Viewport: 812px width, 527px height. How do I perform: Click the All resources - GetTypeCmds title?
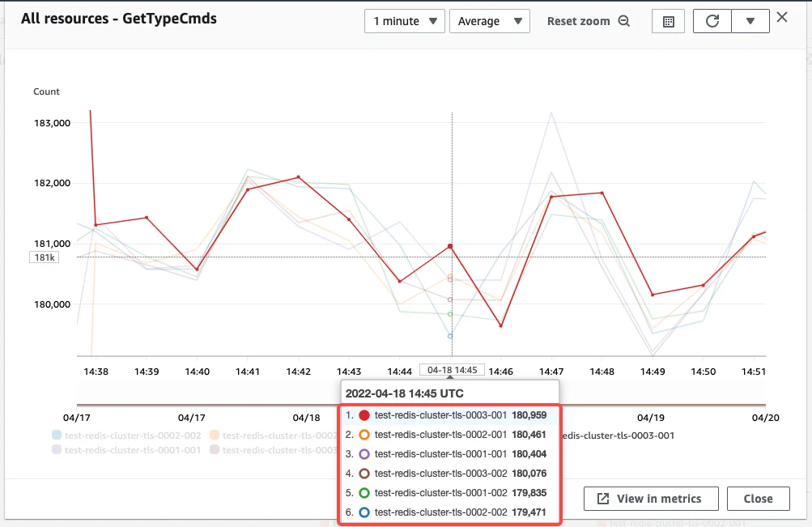point(119,19)
